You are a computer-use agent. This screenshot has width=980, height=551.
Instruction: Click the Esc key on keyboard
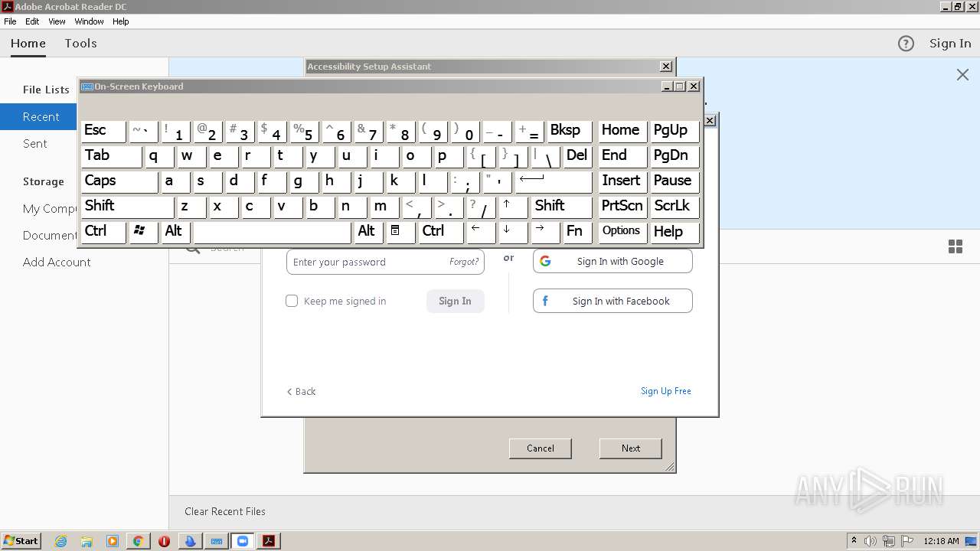[103, 130]
